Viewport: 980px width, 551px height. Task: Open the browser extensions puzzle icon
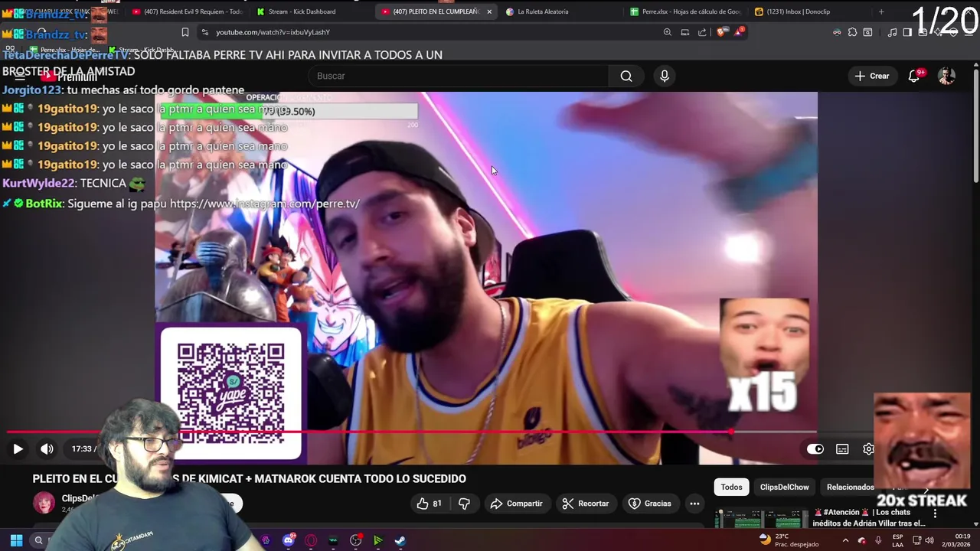tap(852, 32)
